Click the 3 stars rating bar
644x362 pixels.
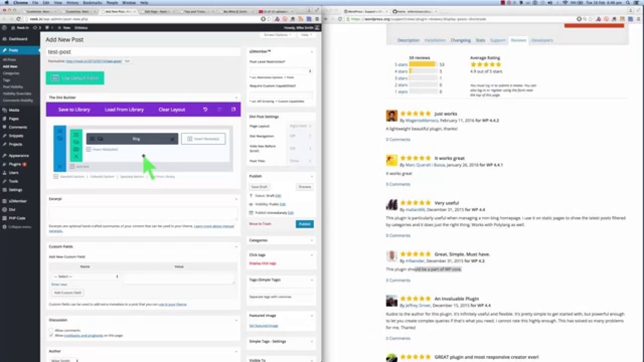point(424,78)
